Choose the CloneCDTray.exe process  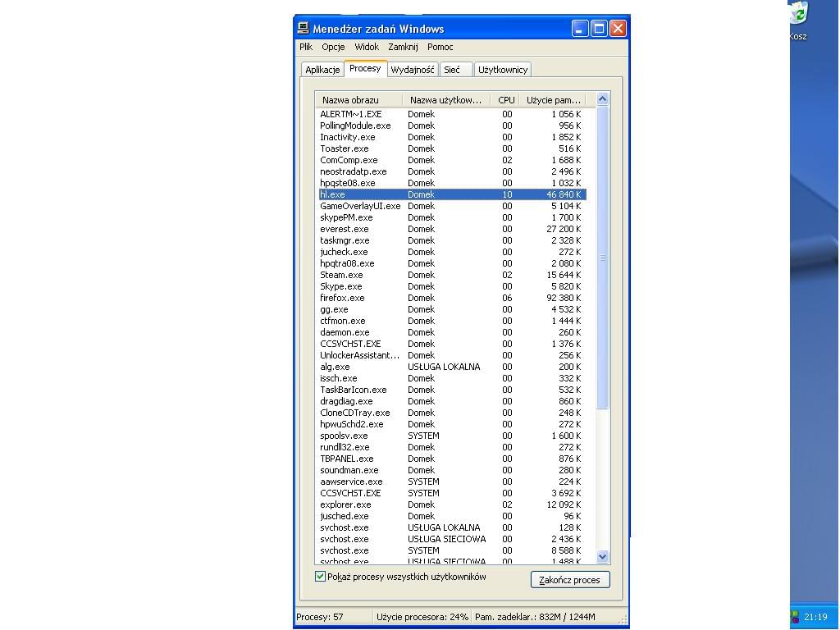click(x=453, y=413)
